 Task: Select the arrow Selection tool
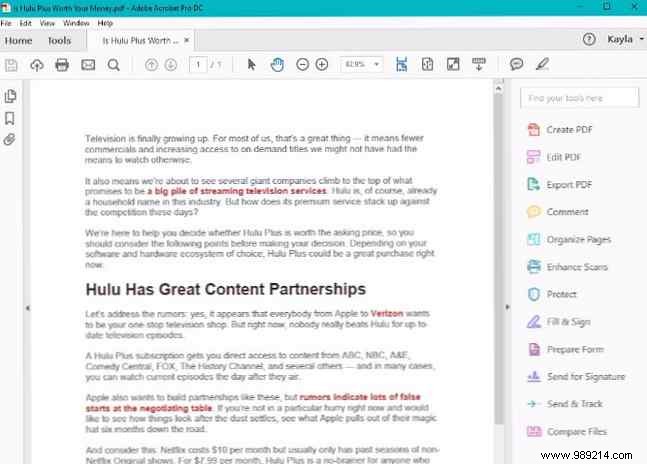pyautogui.click(x=251, y=64)
